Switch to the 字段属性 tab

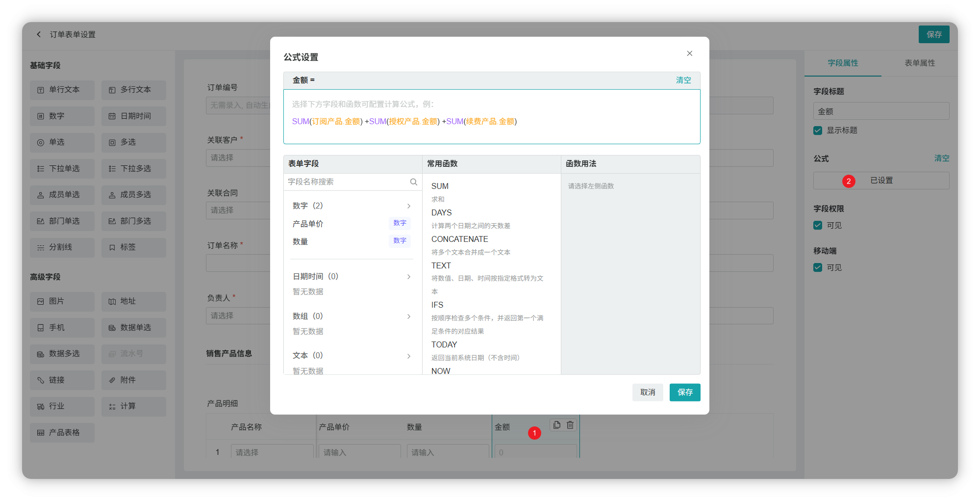point(843,63)
